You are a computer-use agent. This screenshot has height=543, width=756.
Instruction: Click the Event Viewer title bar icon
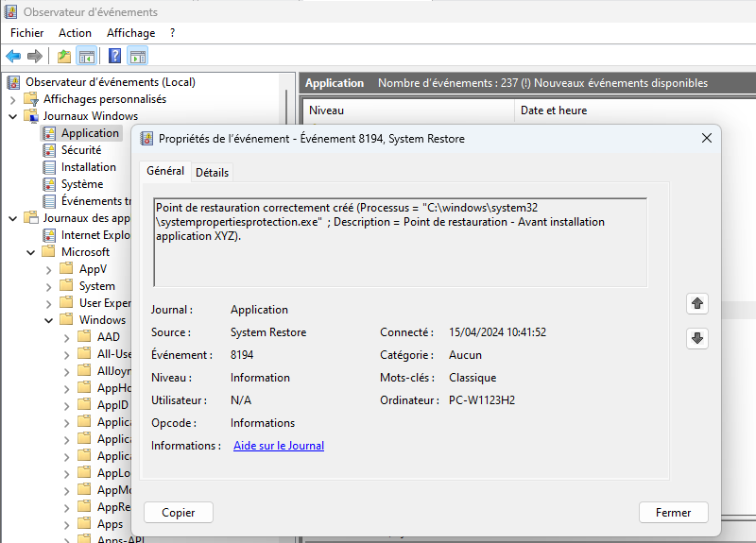(10, 11)
